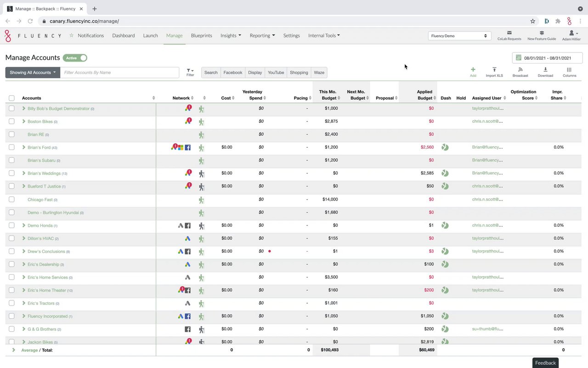
Task: Expand the Average / Total footer row
Action: click(14, 350)
